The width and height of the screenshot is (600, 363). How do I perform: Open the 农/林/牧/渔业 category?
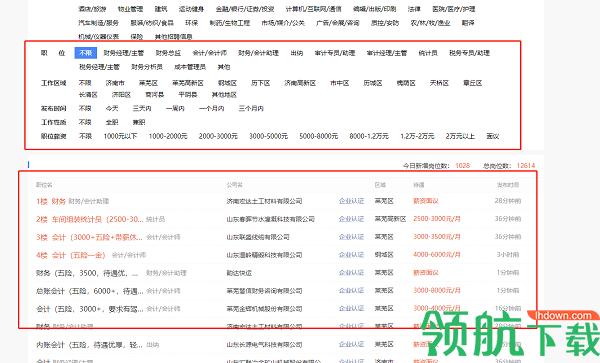point(430,23)
